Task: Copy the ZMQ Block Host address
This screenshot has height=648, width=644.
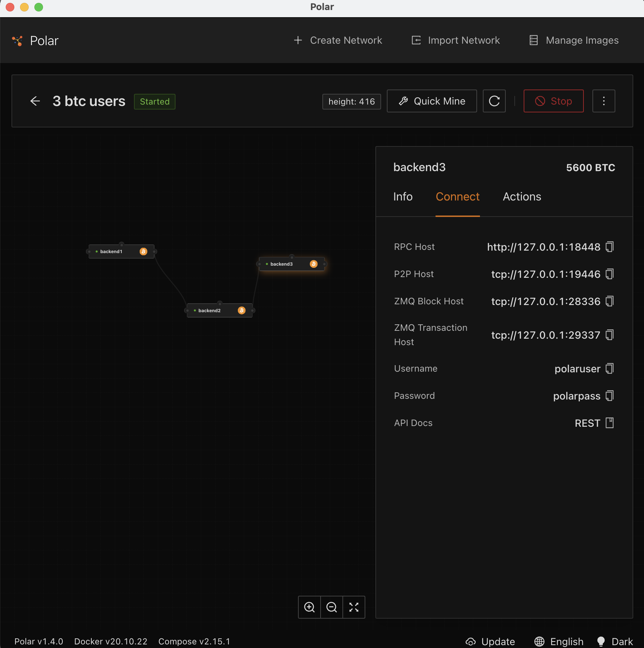Action: [610, 301]
